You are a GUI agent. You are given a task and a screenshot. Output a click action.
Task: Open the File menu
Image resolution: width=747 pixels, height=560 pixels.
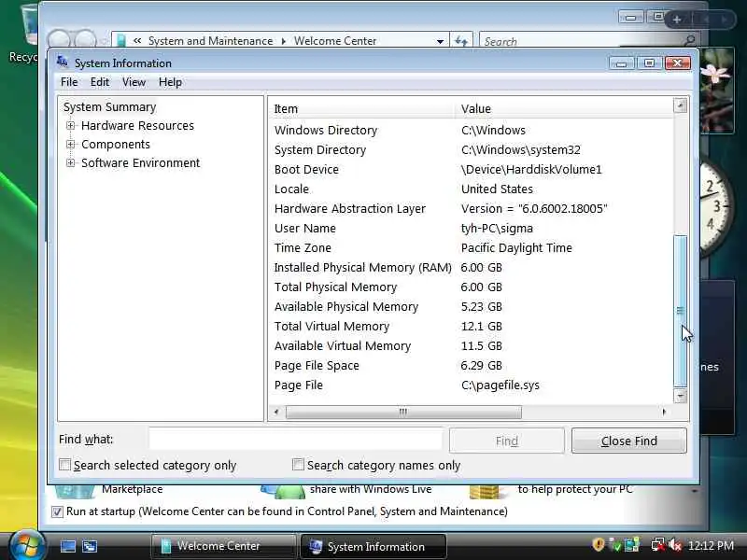coord(69,82)
